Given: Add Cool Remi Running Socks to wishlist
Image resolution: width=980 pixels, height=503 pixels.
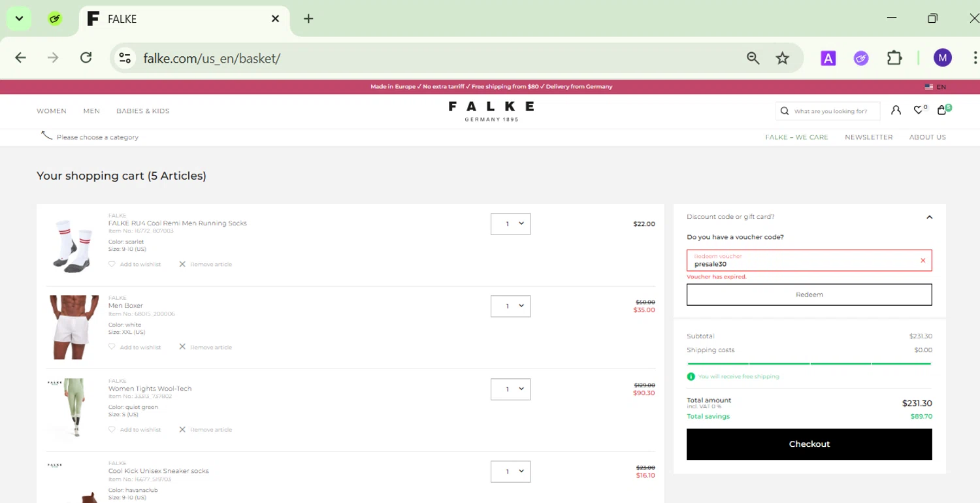Looking at the screenshot, I should tap(134, 265).
